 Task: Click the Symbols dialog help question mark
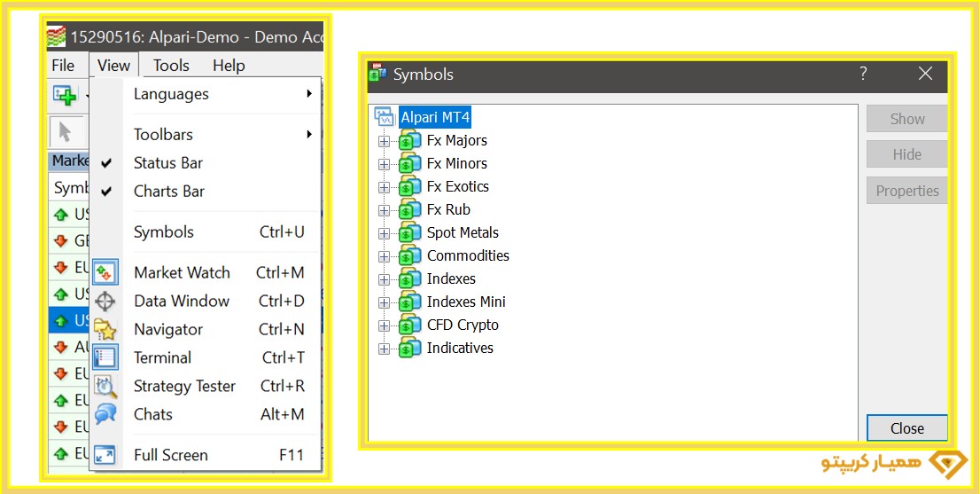[863, 74]
